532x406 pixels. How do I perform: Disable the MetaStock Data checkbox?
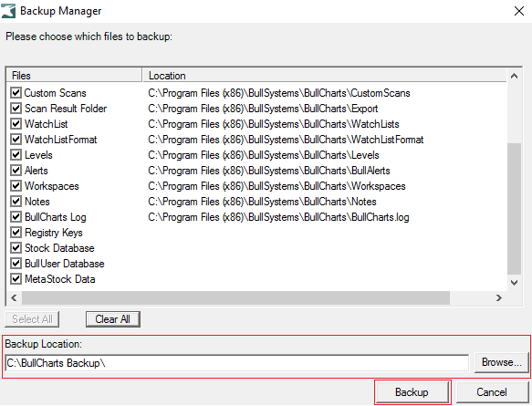coord(16,279)
